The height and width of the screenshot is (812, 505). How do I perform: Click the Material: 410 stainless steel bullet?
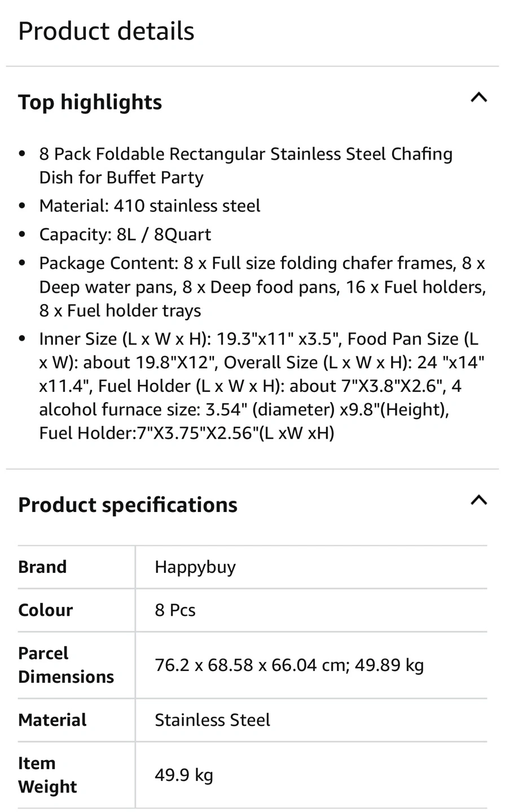(150, 206)
